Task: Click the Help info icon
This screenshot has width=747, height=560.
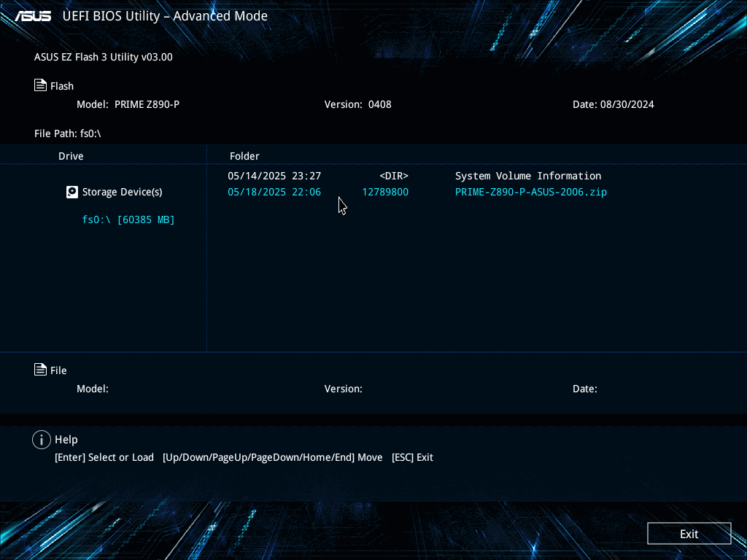Action: 42,440
